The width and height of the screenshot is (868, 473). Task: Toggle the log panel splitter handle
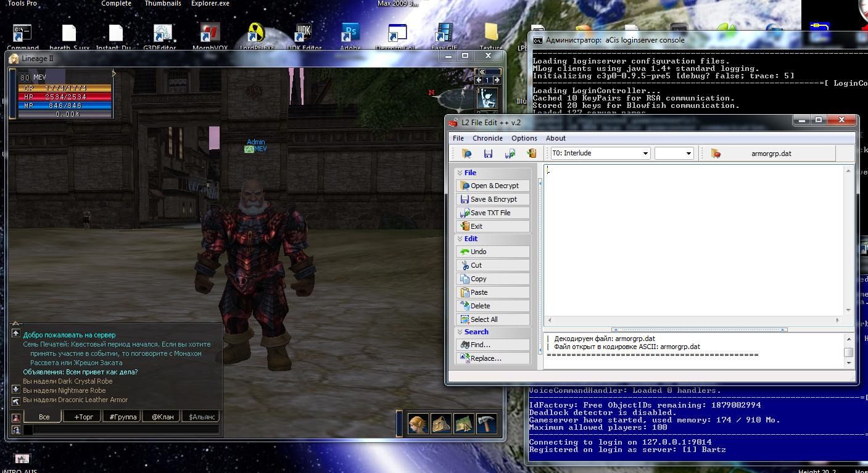(699, 330)
